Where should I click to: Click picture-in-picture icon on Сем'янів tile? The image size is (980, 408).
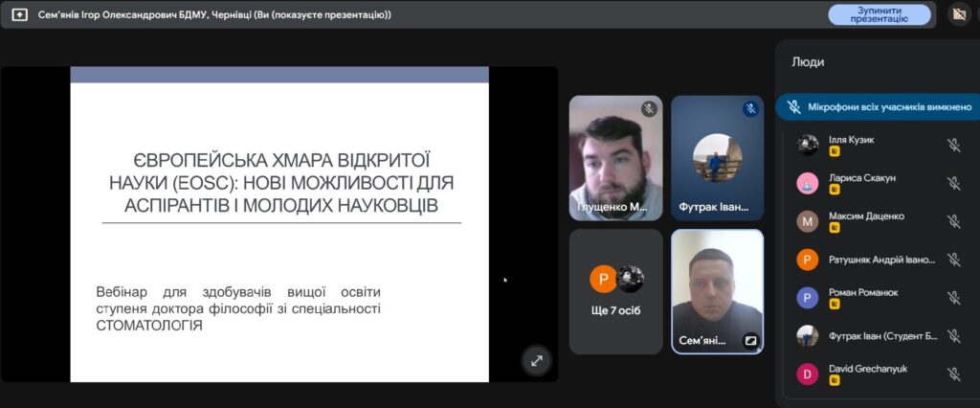pos(750,340)
